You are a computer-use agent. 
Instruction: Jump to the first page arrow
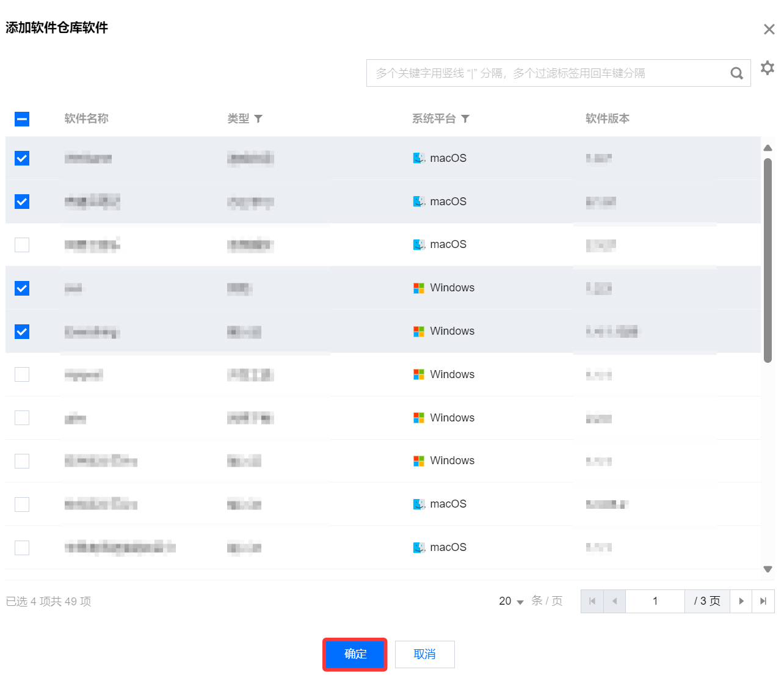point(592,601)
